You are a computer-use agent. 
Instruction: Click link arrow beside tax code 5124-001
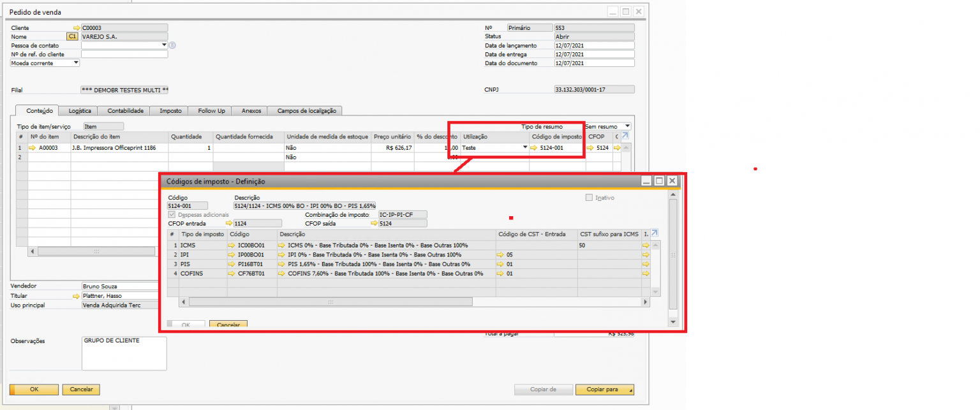[534, 148]
